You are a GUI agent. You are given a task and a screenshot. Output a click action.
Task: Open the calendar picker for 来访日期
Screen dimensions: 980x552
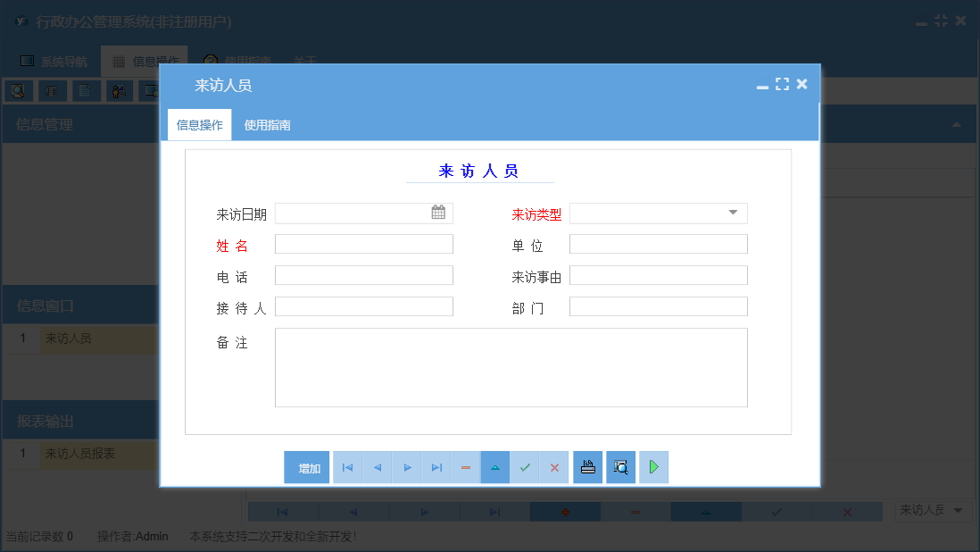(x=438, y=213)
